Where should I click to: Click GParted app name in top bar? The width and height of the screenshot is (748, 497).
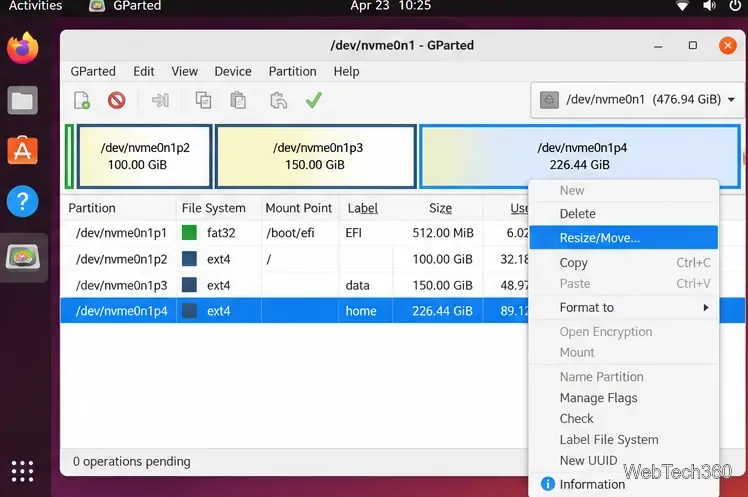pos(137,6)
